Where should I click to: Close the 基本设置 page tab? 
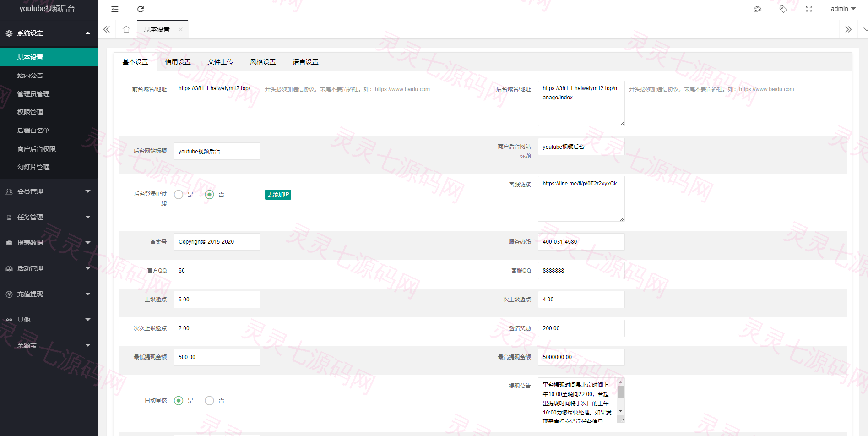[x=181, y=30]
